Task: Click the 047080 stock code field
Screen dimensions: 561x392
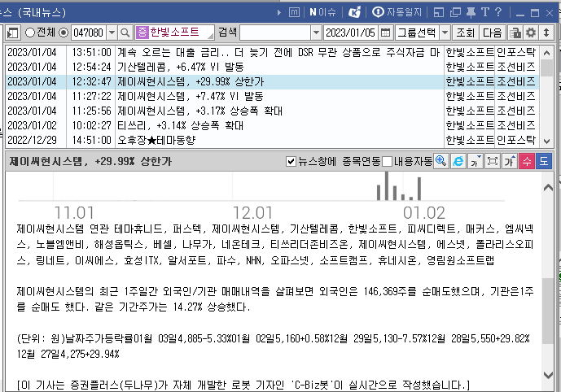Action: (x=89, y=33)
